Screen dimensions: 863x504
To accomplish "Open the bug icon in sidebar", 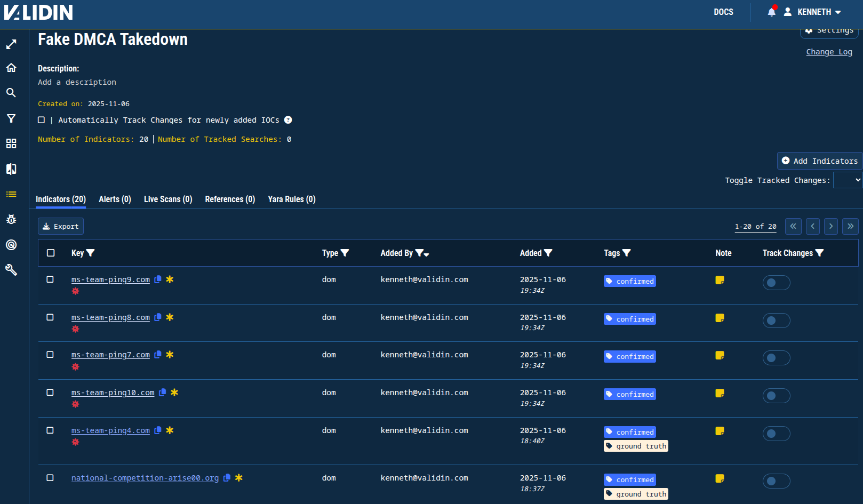I will click(11, 219).
